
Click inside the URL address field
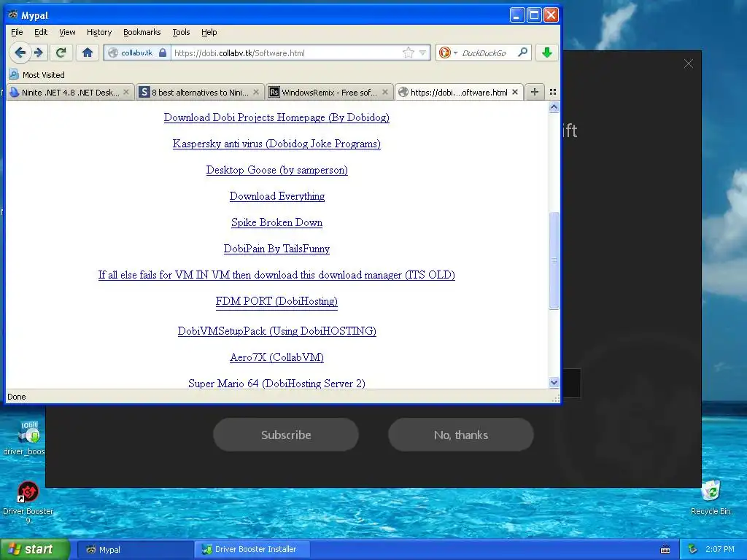point(286,52)
